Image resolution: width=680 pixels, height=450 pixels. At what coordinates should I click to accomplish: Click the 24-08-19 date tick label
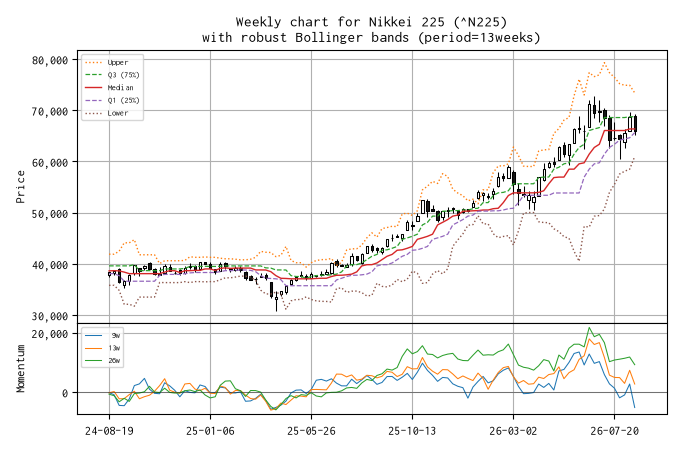click(x=109, y=431)
